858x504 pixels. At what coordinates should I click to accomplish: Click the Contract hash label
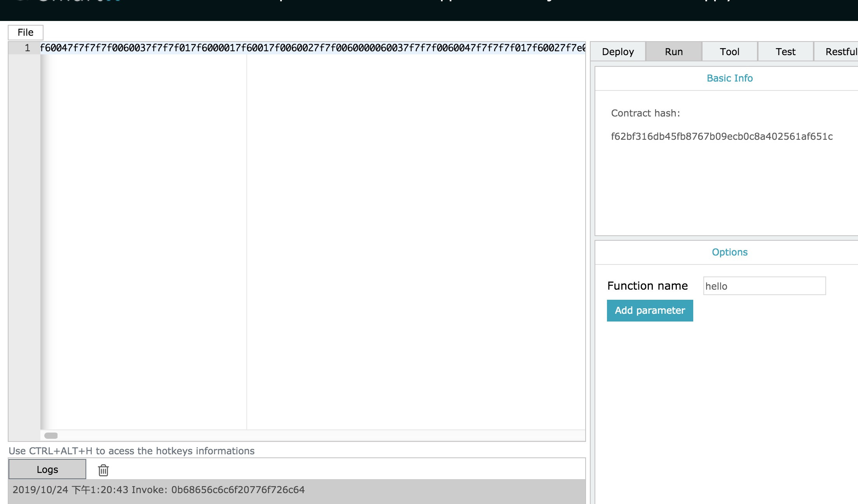[645, 113]
